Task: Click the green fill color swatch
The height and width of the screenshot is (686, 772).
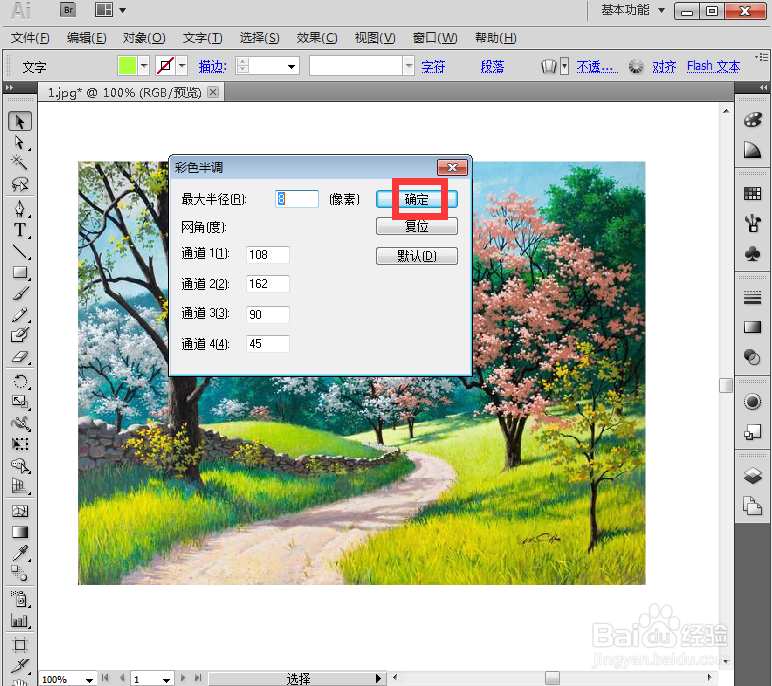Action: point(127,65)
